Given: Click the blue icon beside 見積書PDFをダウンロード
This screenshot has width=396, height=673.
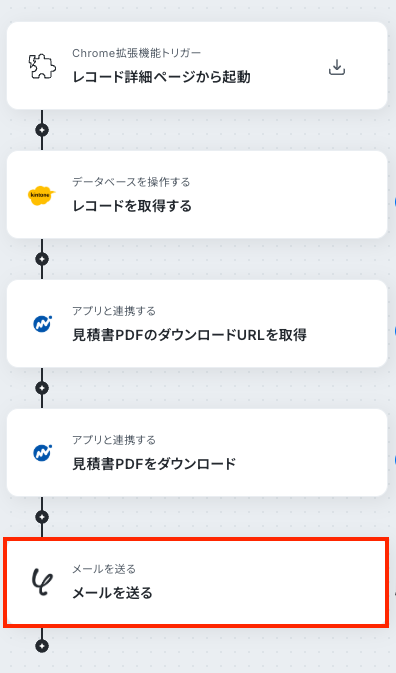Looking at the screenshot, I should click(42, 452).
